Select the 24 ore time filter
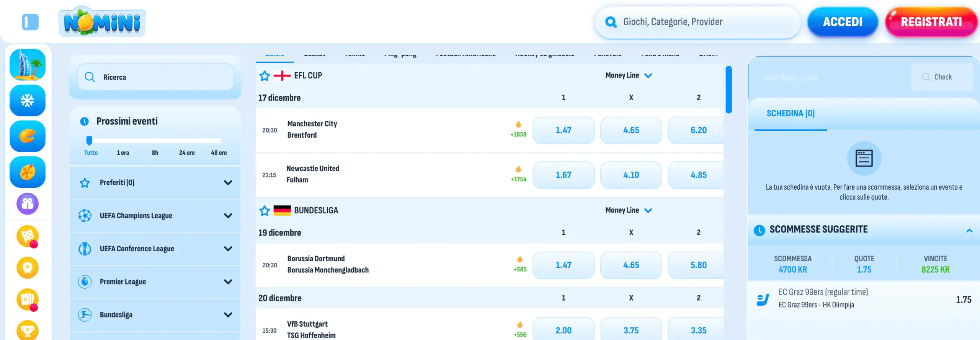Screen dimensions: 980x340 187,153
